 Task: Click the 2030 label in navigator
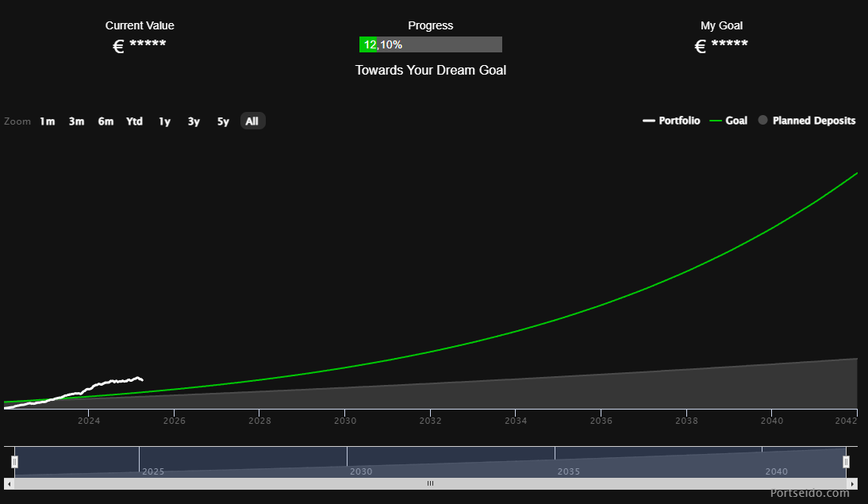click(361, 471)
